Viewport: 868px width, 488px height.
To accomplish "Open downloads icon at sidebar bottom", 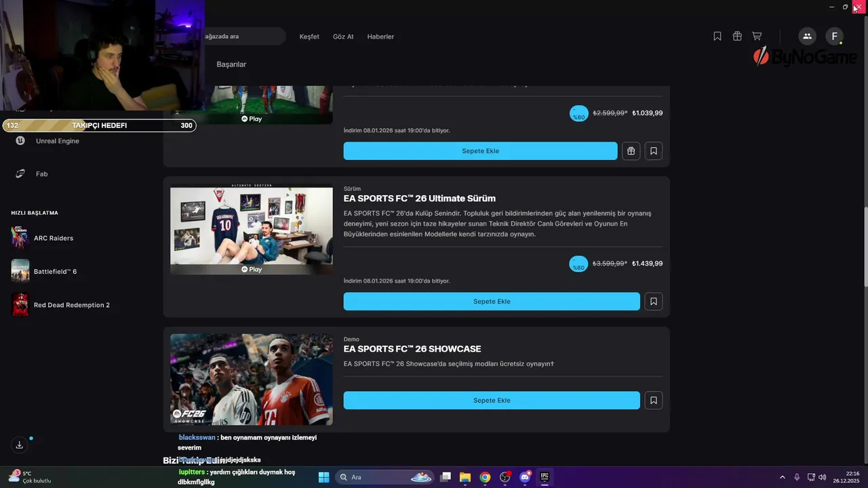I will (x=20, y=445).
